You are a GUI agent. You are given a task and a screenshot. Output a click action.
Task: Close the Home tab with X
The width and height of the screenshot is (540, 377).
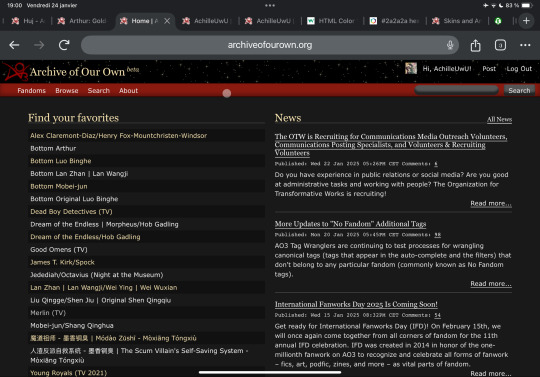(x=167, y=21)
